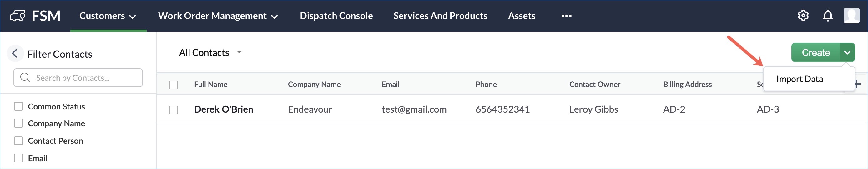Open notifications bell icon
Viewport: 868px width, 169px height.
pos(828,16)
